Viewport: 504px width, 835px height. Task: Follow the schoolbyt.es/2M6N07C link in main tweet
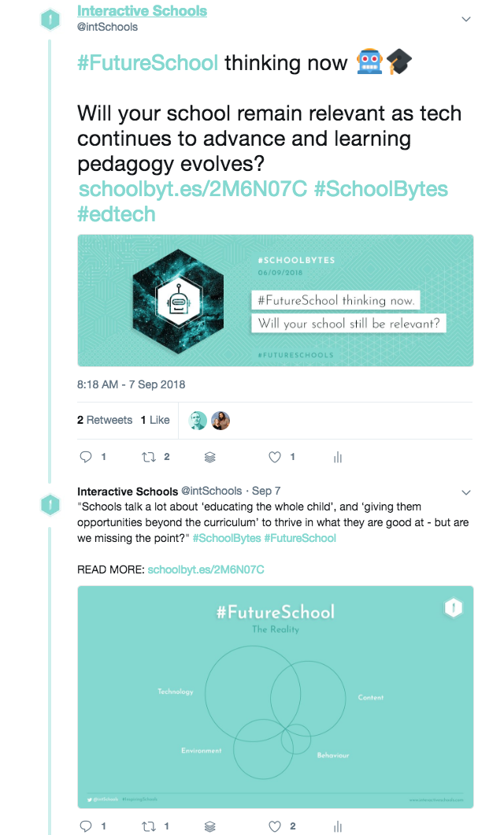[193, 190]
